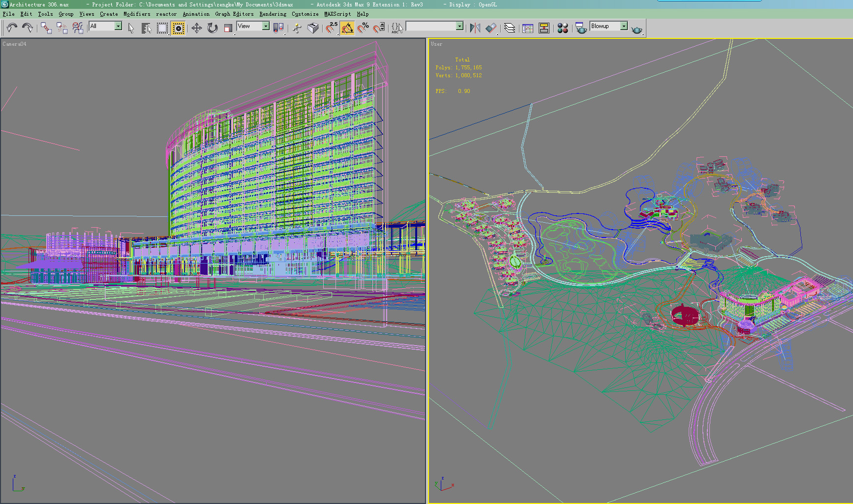
Task: Open the reactor menu
Action: click(x=166, y=14)
